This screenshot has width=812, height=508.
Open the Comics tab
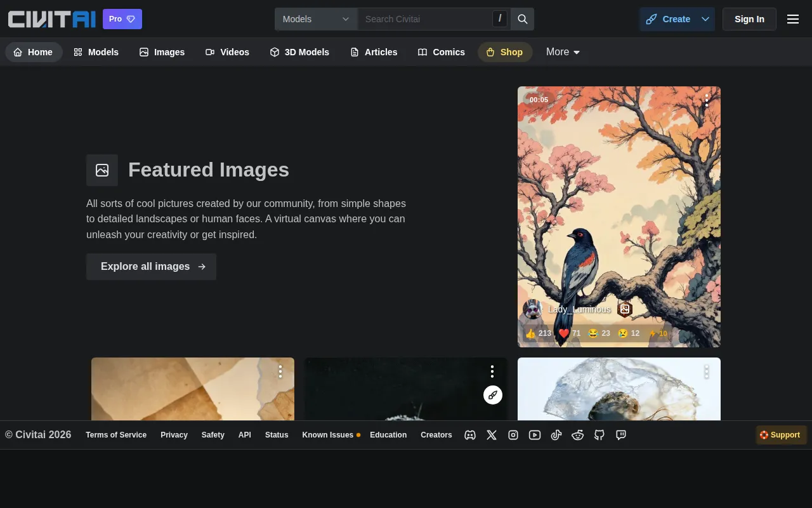pyautogui.click(x=441, y=52)
